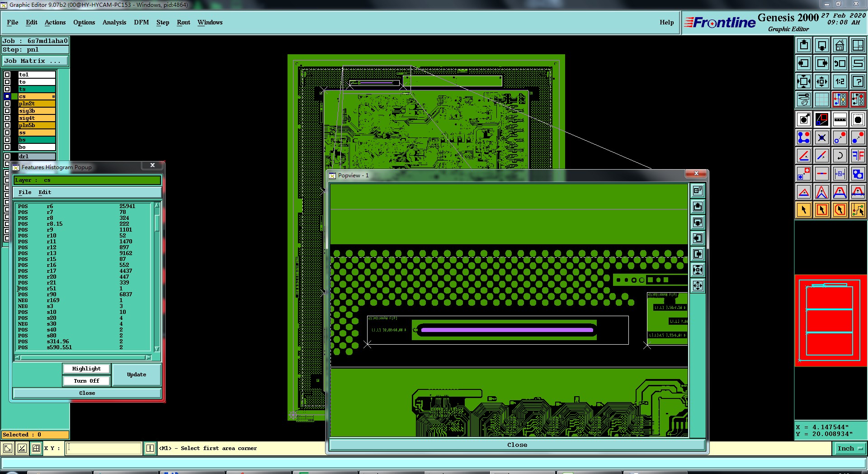Viewport: 868px width, 474px height.
Task: Click Close button at bottom of Popview
Action: click(517, 445)
